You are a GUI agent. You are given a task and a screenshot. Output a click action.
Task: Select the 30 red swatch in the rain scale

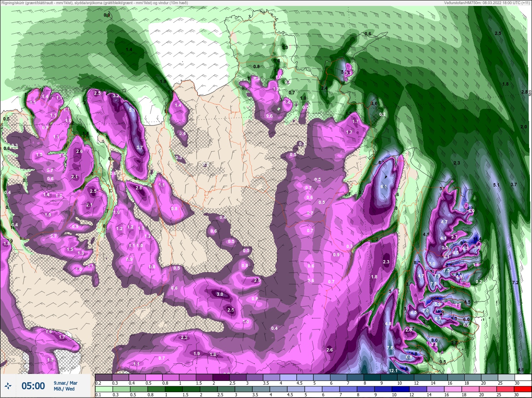click(x=523, y=389)
